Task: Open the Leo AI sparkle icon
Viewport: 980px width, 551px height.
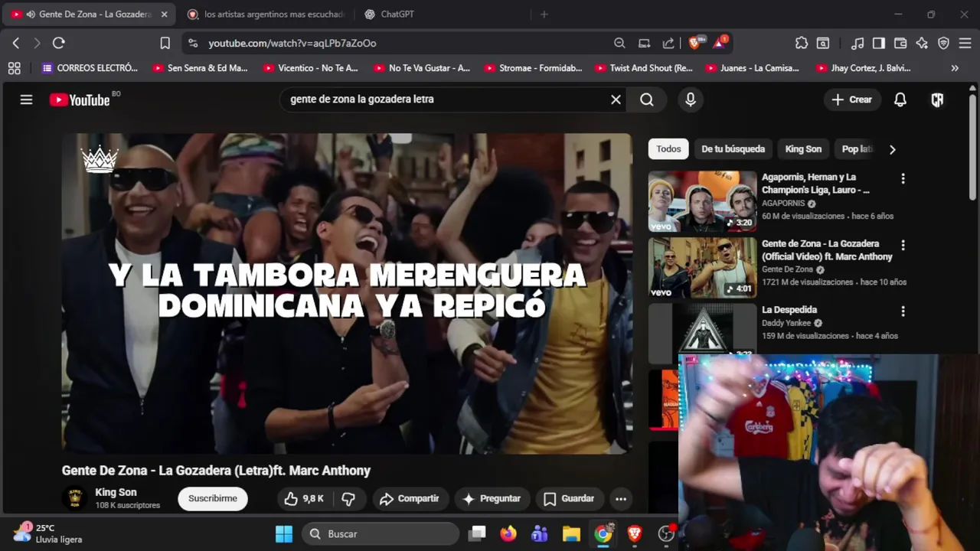Action: pyautogui.click(x=922, y=44)
